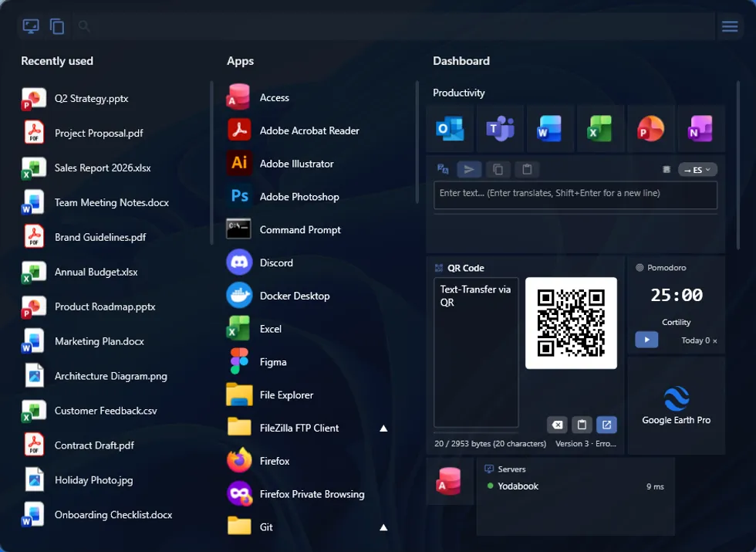The image size is (756, 552).
Task: Click the translator send arrow button
Action: click(x=469, y=169)
